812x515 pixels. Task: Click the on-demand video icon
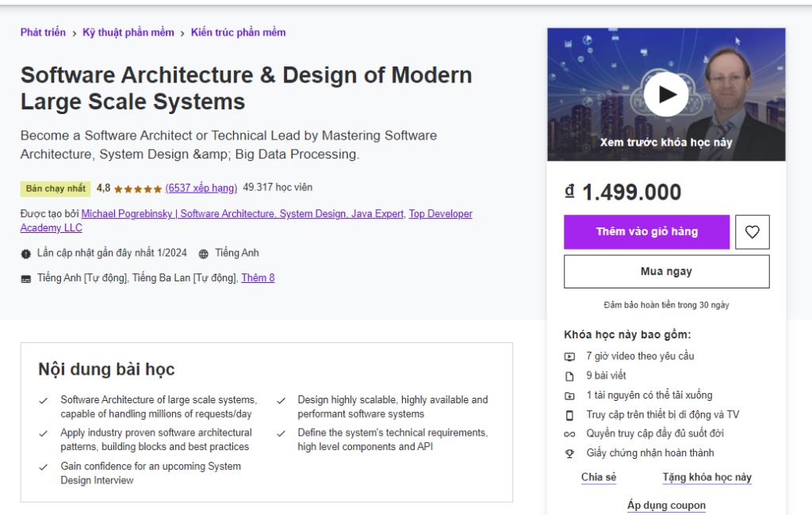(568, 356)
